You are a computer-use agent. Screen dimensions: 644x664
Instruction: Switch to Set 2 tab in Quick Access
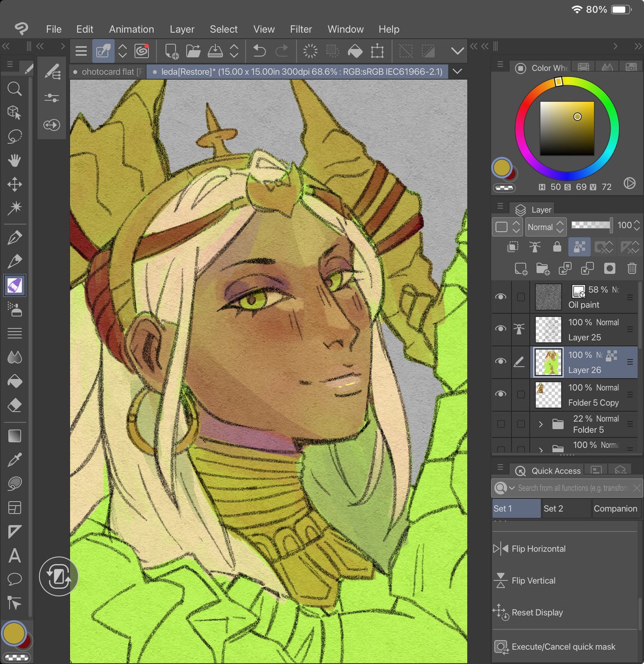point(565,509)
